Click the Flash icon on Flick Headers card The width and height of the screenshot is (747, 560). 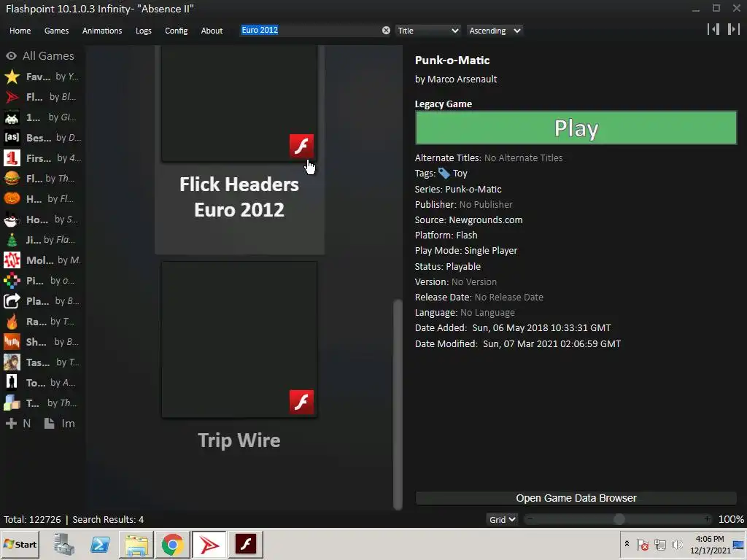point(301,146)
